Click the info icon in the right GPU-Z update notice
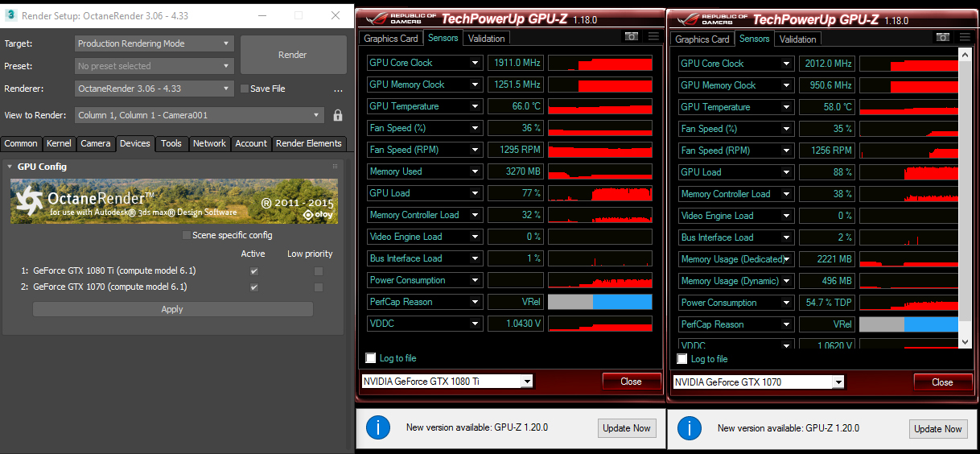The width and height of the screenshot is (980, 454). click(x=690, y=428)
